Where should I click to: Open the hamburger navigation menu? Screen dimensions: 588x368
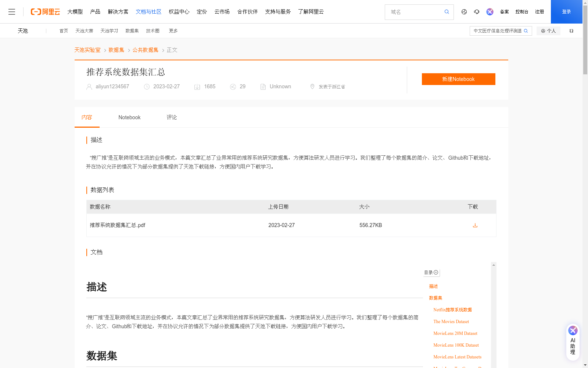click(x=12, y=11)
